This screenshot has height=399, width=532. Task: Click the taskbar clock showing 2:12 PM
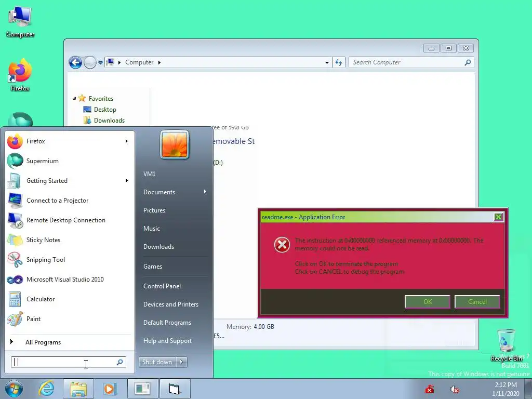[506, 389]
